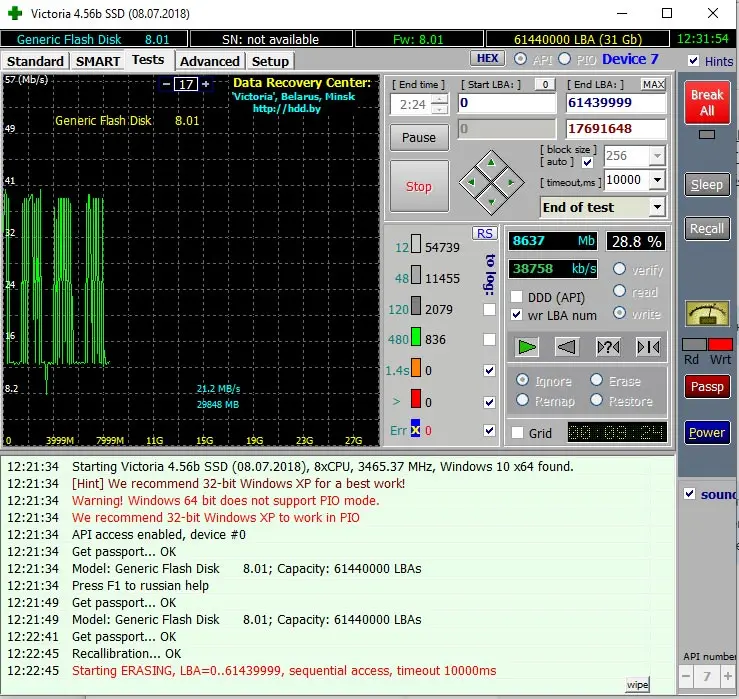Stop the running erase test

(x=419, y=186)
